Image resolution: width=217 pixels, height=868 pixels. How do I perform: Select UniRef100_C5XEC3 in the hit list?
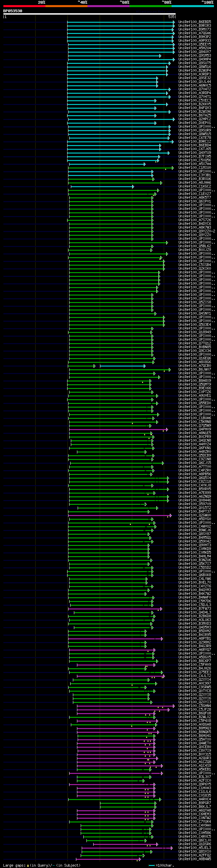195,101
